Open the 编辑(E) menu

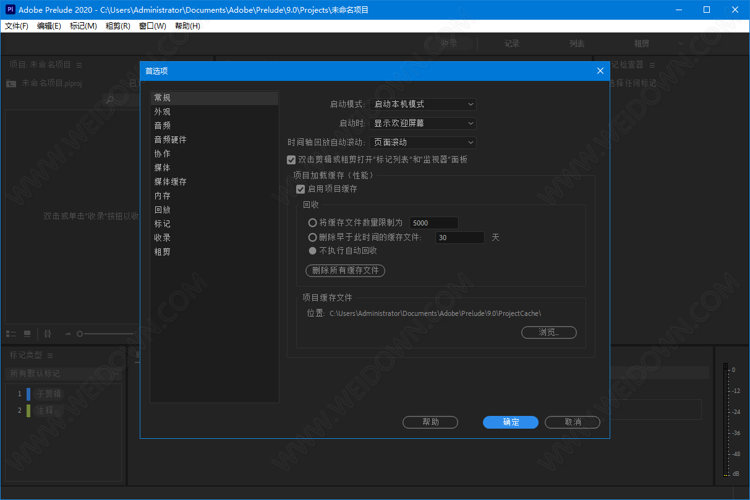click(x=49, y=26)
